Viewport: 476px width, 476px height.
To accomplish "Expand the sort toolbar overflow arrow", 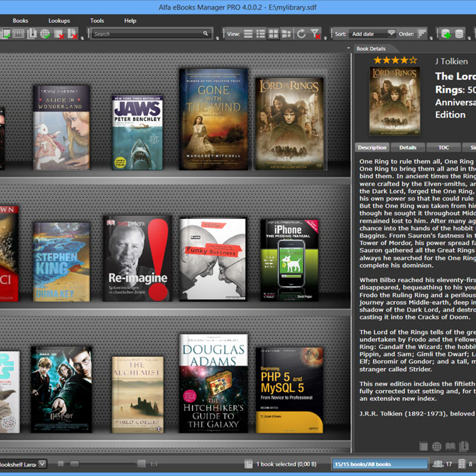I will coord(431,38).
